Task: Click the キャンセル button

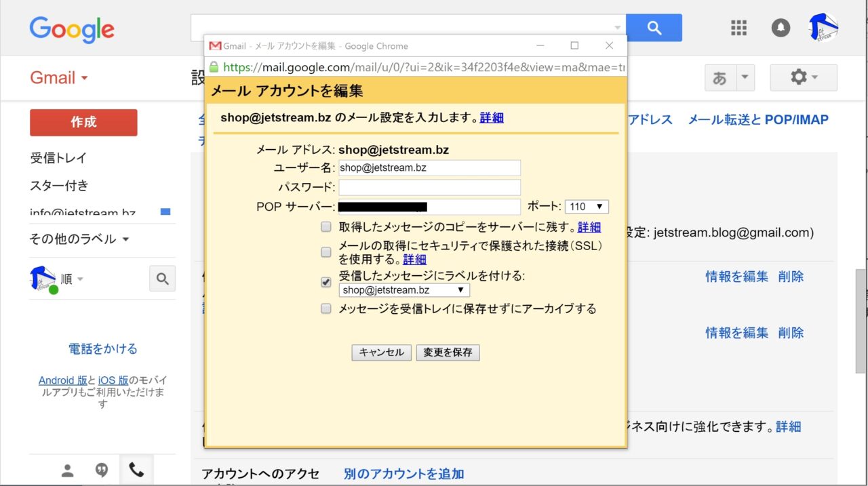Action: [x=381, y=352]
